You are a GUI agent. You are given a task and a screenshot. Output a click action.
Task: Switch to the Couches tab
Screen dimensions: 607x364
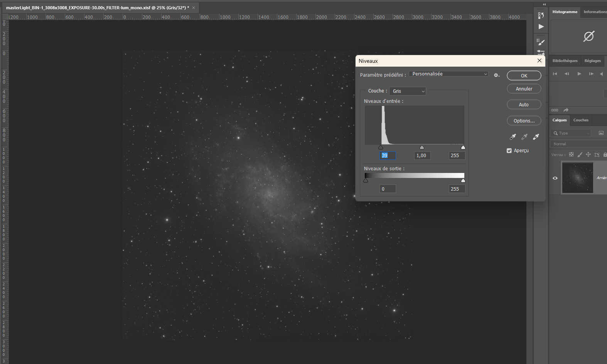click(x=581, y=120)
